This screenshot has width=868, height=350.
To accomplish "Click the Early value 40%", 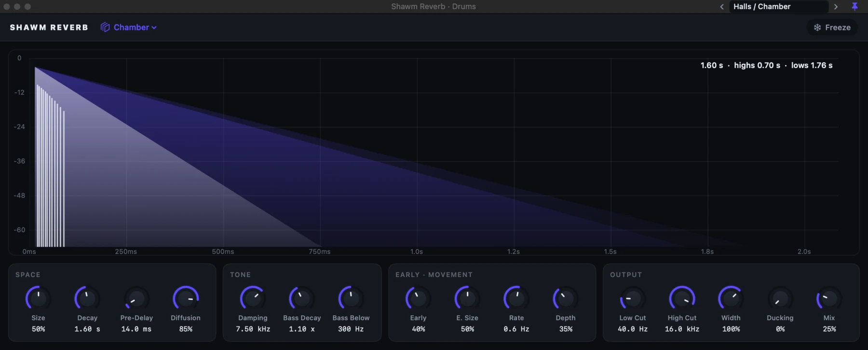I will click(x=418, y=329).
